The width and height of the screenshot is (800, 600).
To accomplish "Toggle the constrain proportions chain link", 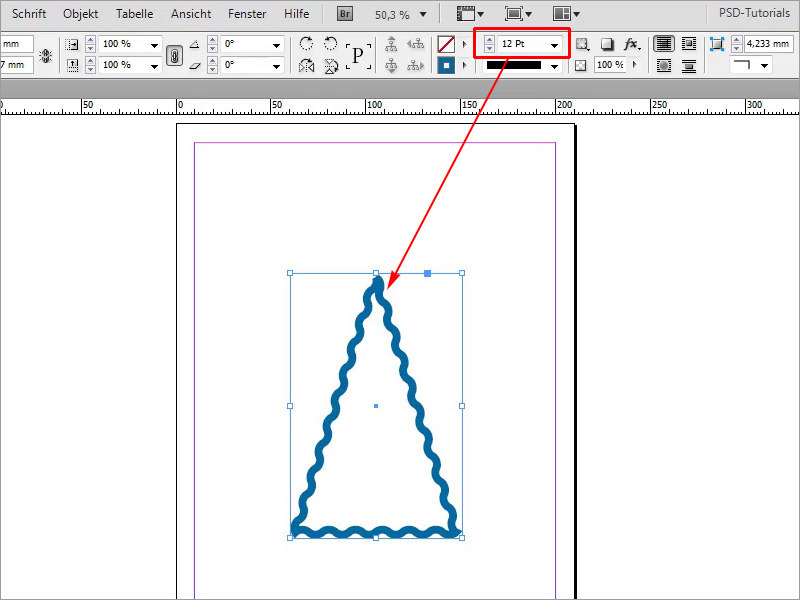I will point(175,55).
